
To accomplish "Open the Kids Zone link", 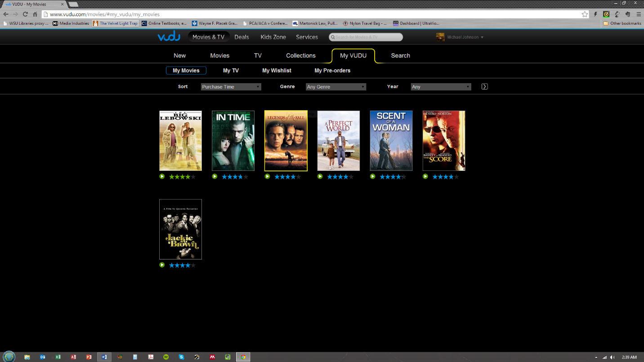I will point(273,37).
